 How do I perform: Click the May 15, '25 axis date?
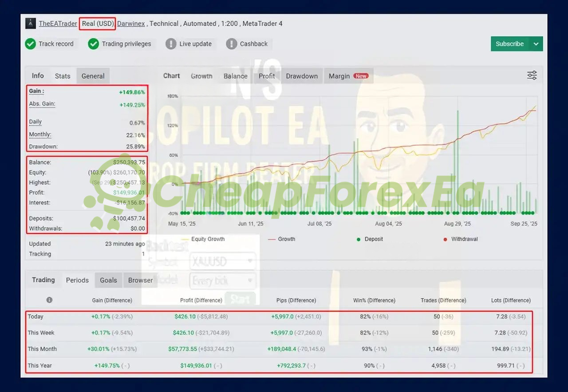(x=182, y=224)
